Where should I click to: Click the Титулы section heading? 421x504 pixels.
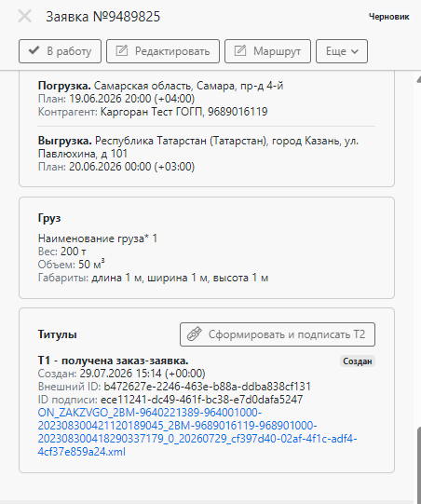tap(57, 334)
